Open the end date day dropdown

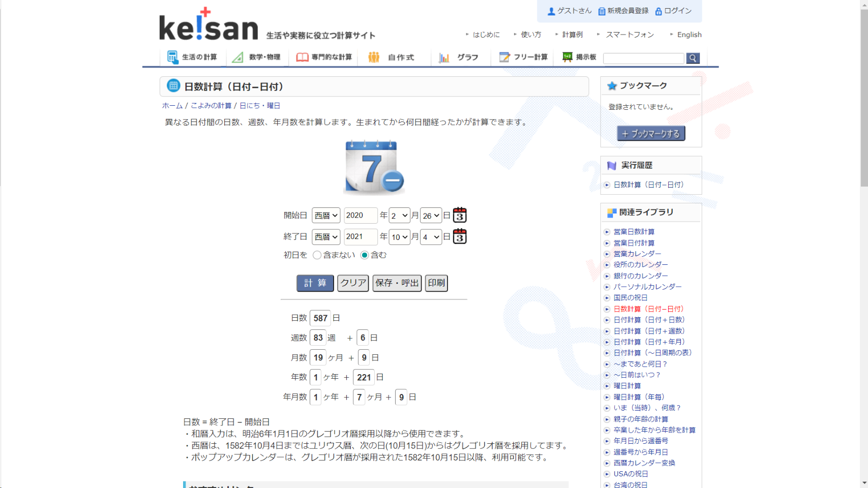tap(431, 237)
